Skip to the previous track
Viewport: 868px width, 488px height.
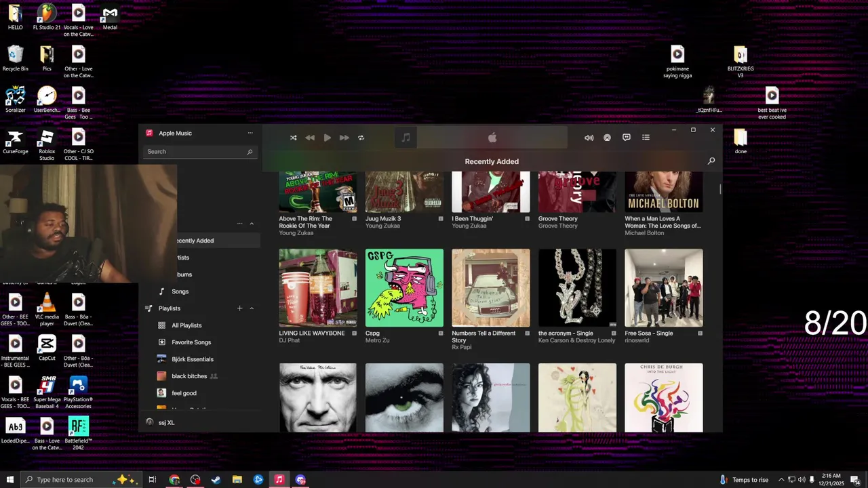310,138
